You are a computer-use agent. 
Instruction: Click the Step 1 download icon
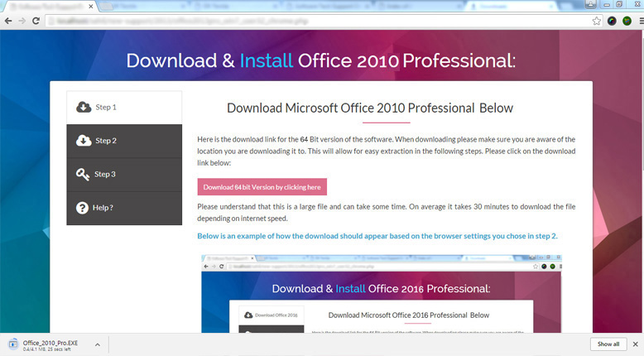click(x=83, y=108)
